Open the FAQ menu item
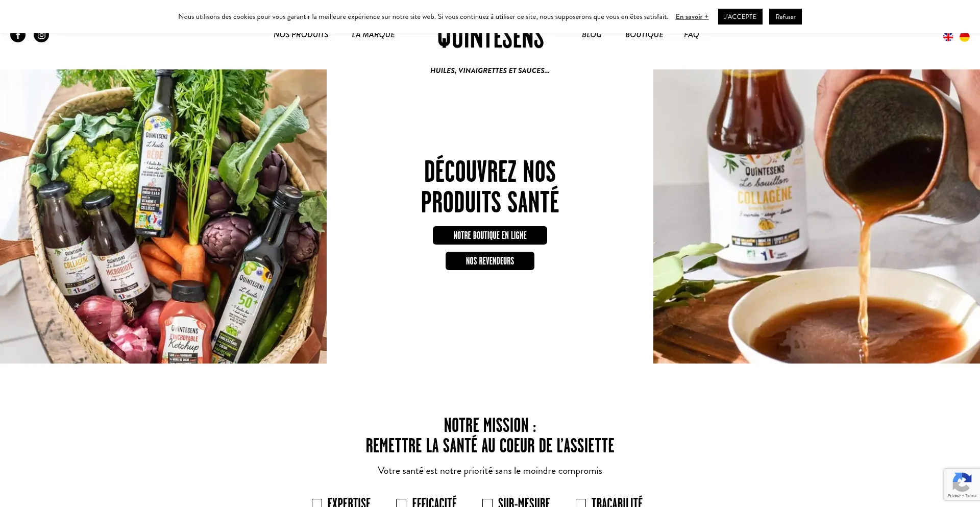 coord(691,36)
